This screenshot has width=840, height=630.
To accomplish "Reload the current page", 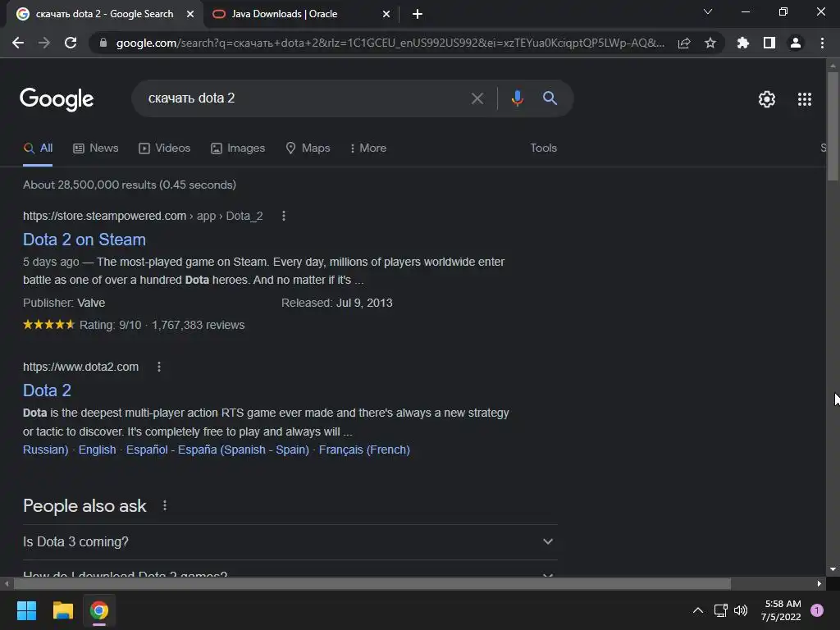I will coord(71,43).
